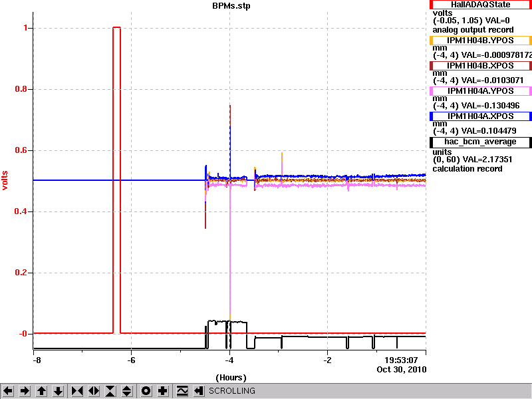Click the VAL=-0.0103071 reading

(x=492, y=80)
